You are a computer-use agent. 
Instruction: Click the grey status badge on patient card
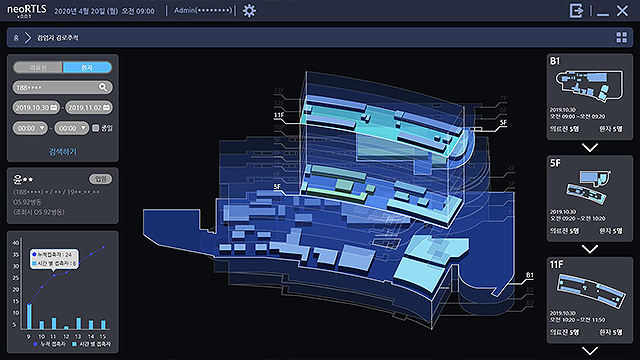(x=100, y=179)
